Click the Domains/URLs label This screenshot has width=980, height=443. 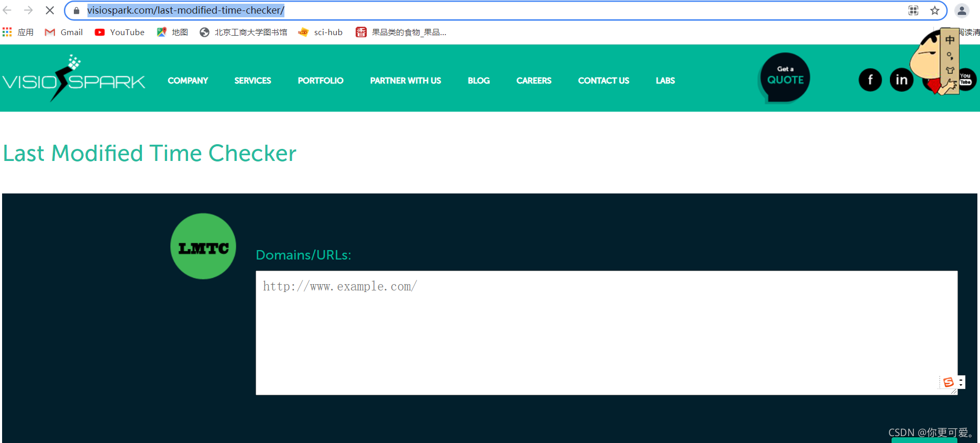[303, 255]
